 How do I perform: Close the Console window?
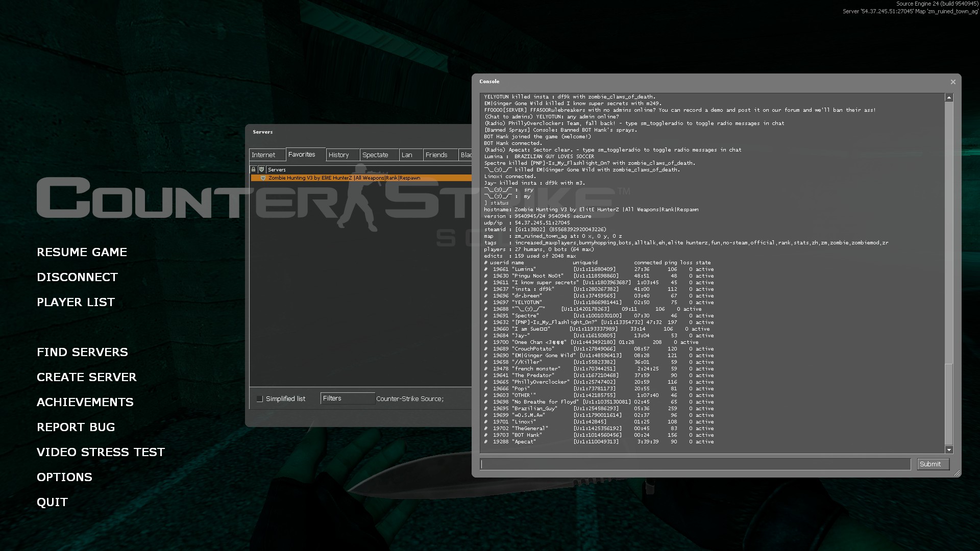pos(952,82)
